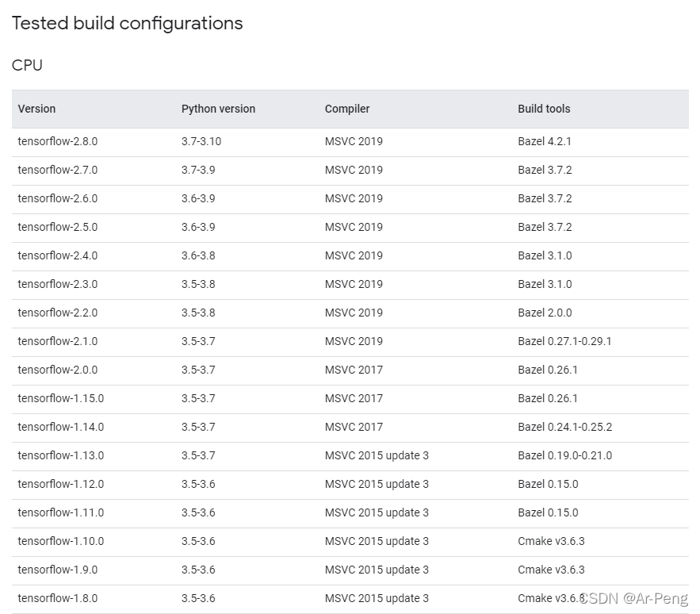Click Bazel 3.7.2 in tensorflow-2.7.0 row

(x=545, y=170)
